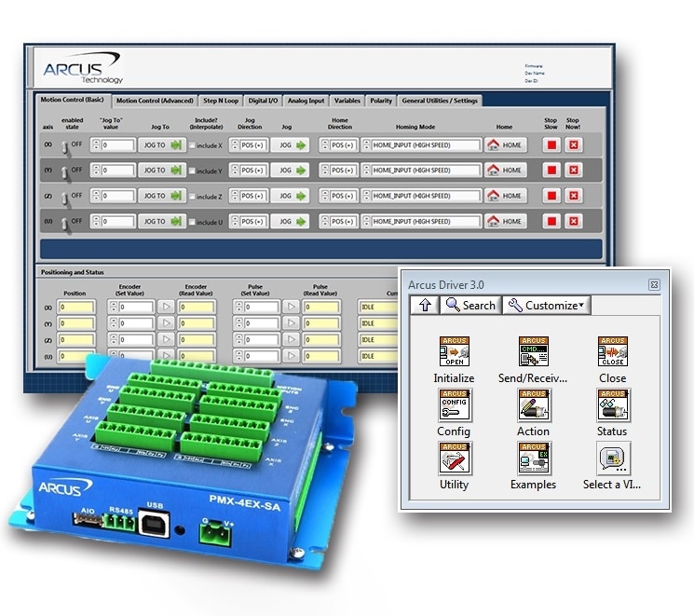Click U axis JOG button

(x=290, y=221)
